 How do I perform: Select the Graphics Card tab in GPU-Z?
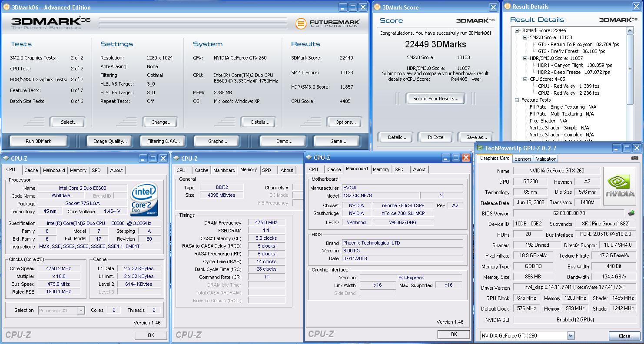pyautogui.click(x=495, y=158)
